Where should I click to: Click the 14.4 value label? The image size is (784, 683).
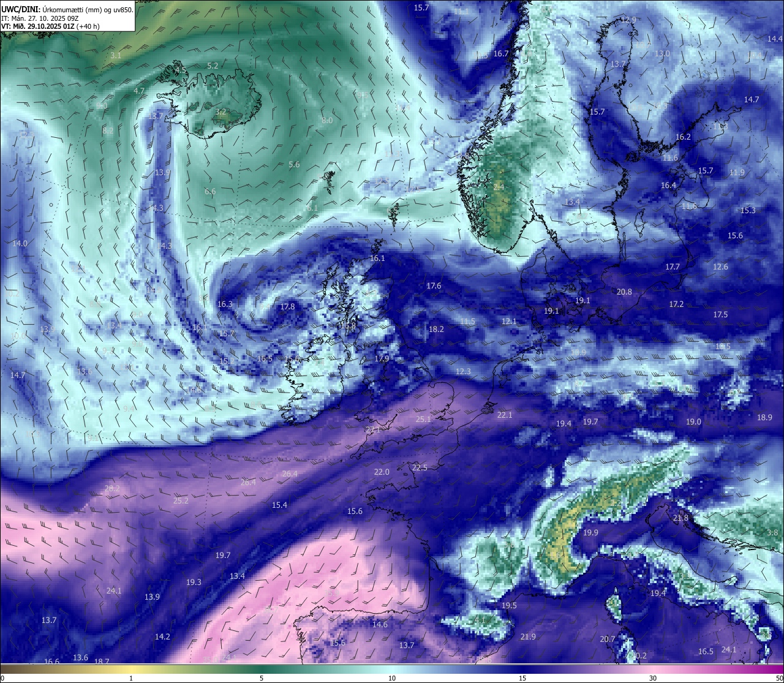775,39
